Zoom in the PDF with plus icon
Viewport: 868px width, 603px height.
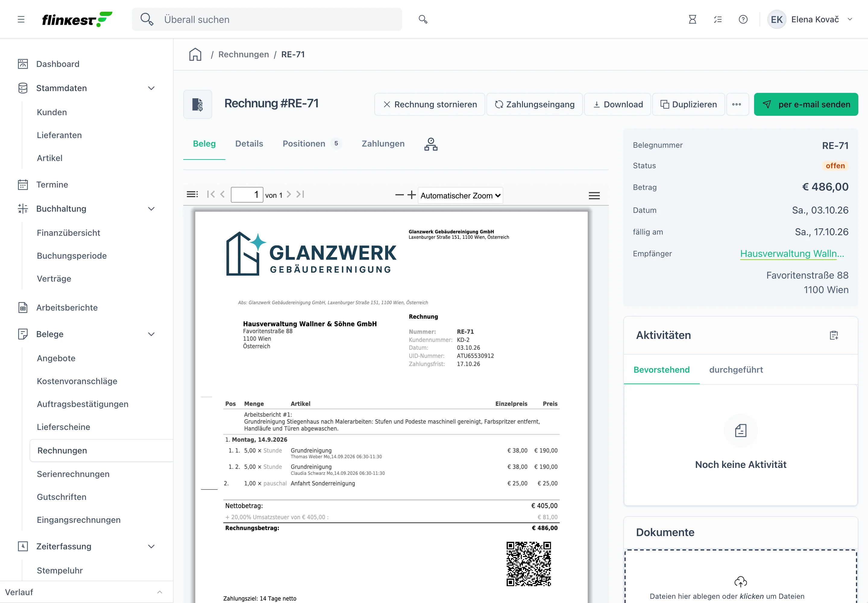pos(412,195)
